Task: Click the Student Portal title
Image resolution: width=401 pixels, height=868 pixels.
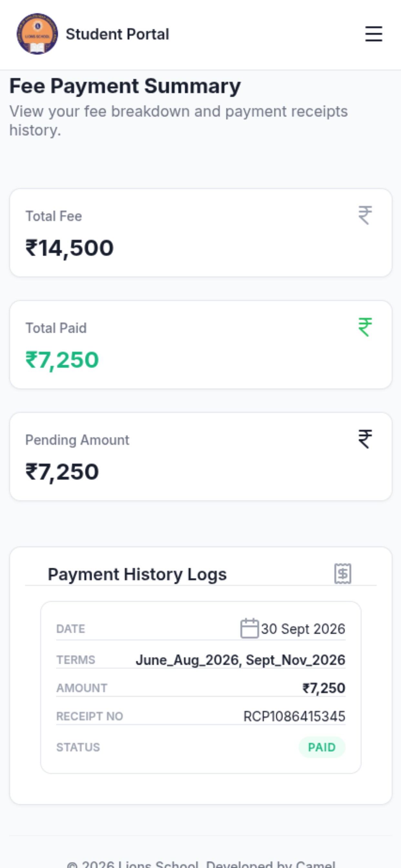Action: click(x=117, y=34)
